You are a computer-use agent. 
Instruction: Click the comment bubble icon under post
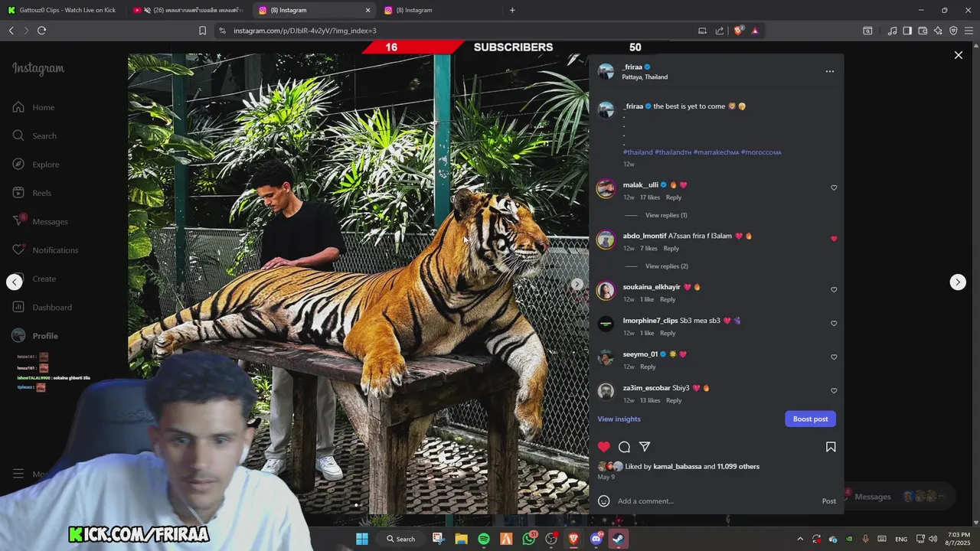625,447
